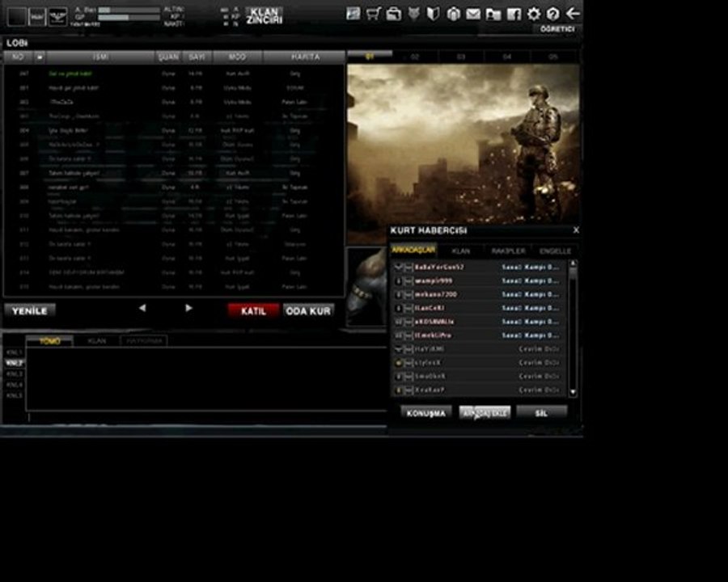Open the shop cart icon
Image resolution: width=728 pixels, height=582 pixels.
pyautogui.click(x=373, y=14)
